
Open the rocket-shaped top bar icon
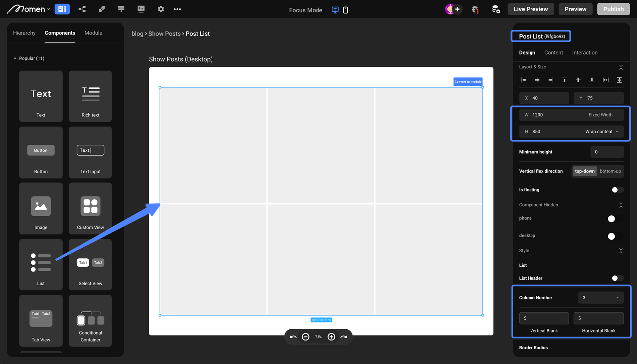pos(102,9)
